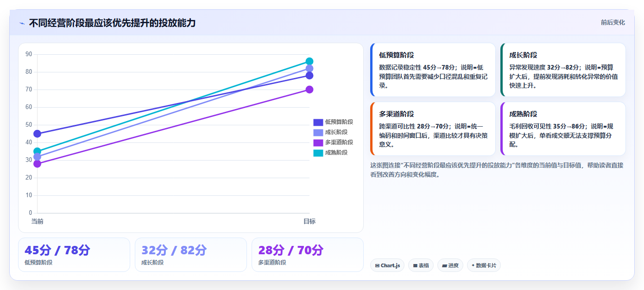Click the 低预算阶段 target point at 78
Viewport: 644px width, 290px height.
pos(309,76)
